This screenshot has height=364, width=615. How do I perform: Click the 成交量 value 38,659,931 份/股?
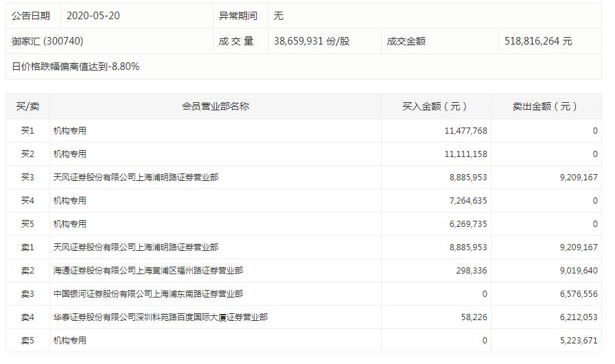[312, 41]
